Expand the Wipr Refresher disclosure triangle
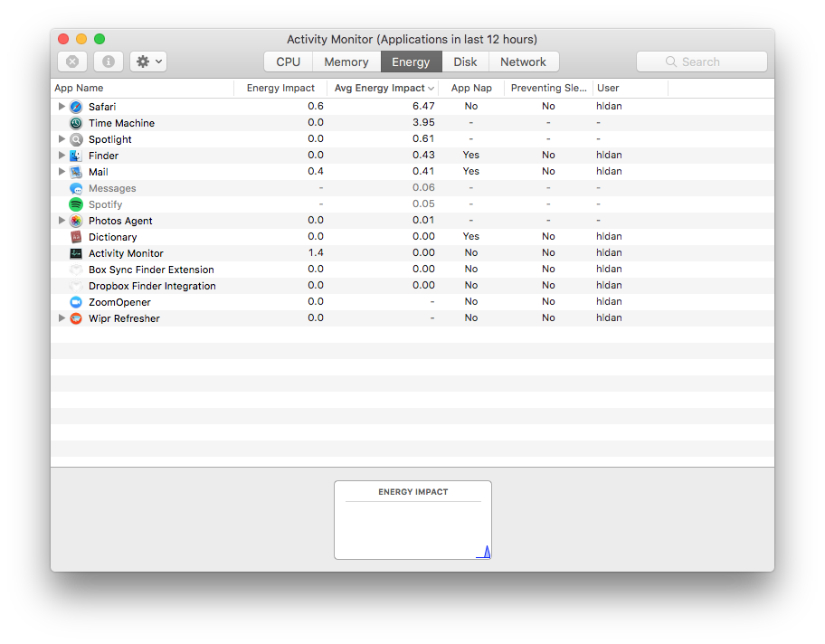 point(62,318)
